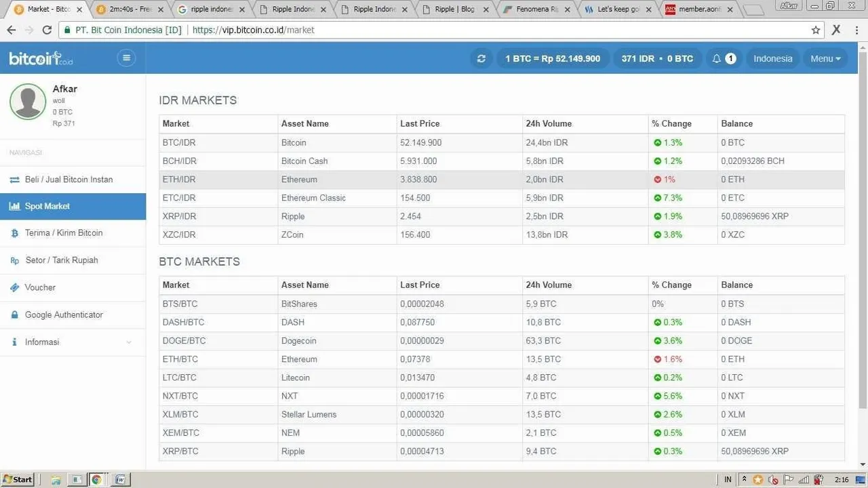Click the Beli / Jual swap arrows icon

tap(14, 180)
